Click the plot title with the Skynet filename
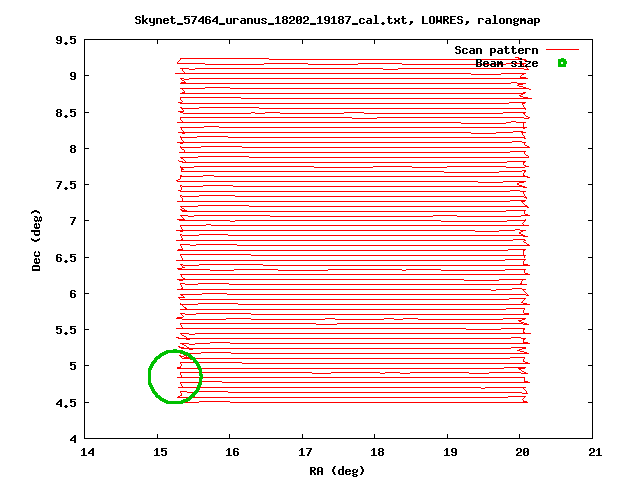 pyautogui.click(x=337, y=20)
